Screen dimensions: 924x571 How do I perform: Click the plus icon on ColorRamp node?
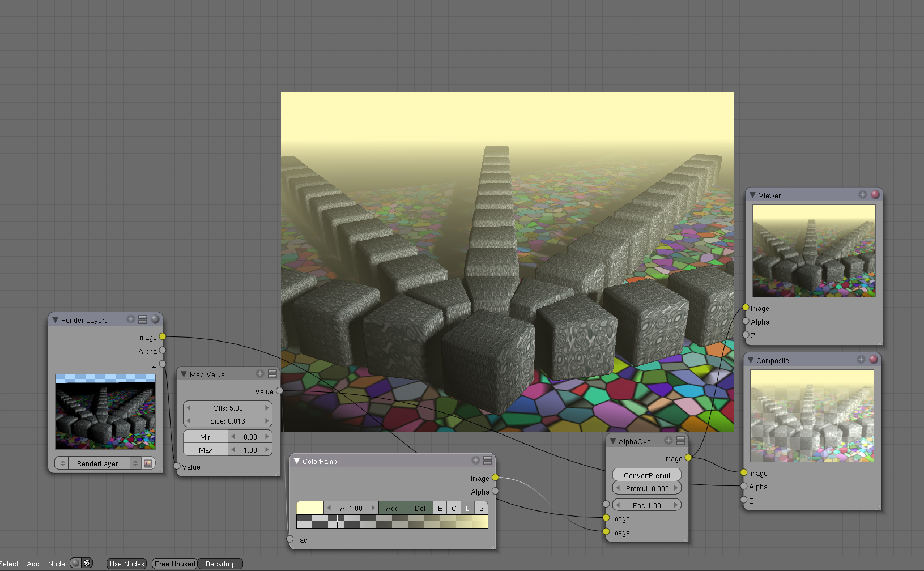pyautogui.click(x=476, y=461)
